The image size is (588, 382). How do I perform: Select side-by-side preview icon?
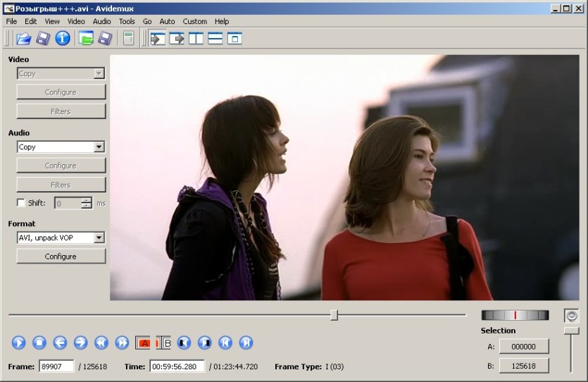point(196,38)
